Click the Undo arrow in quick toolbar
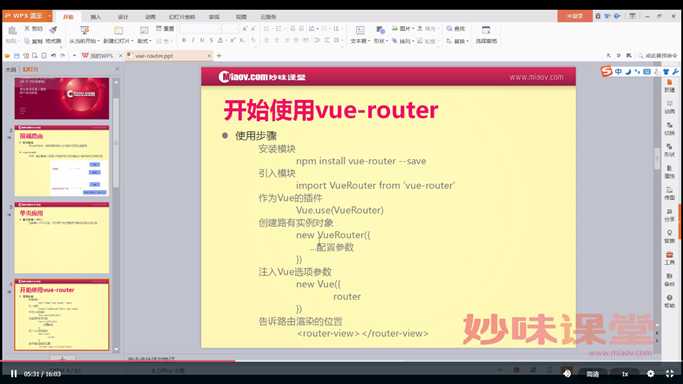683x384 pixels. coord(53,56)
